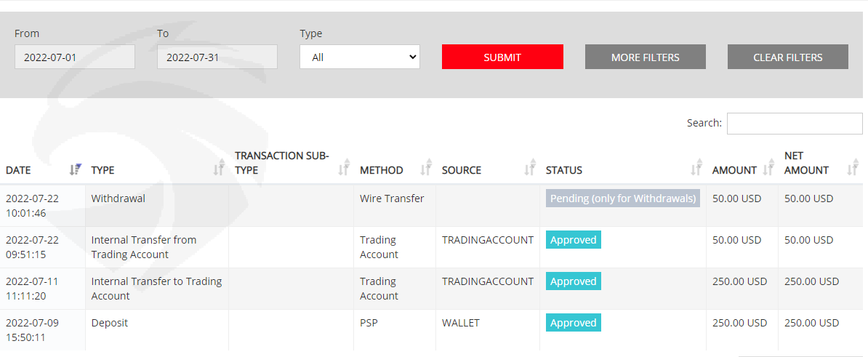Sort by SOURCE column arrows

(x=530, y=167)
